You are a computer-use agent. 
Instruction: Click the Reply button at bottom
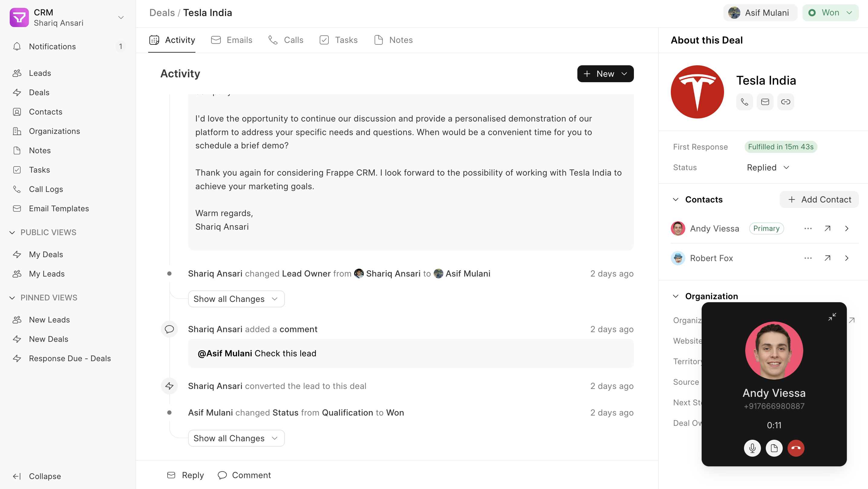coord(185,475)
